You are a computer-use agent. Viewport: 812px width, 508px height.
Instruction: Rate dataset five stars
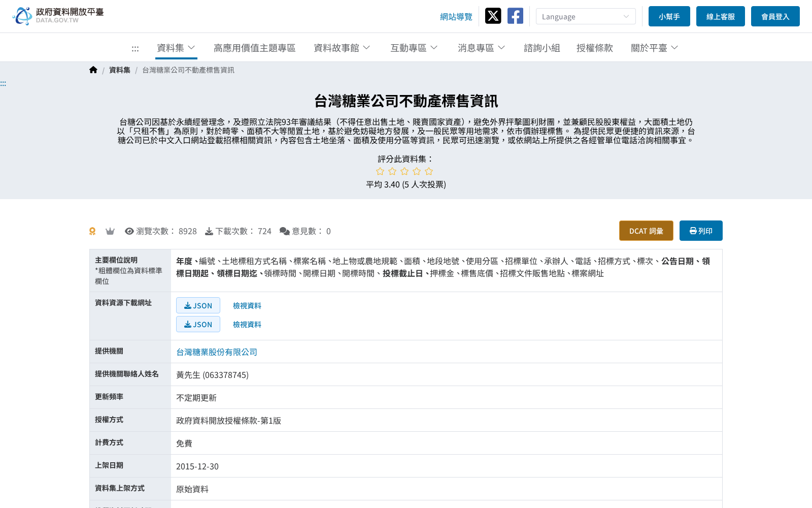(429, 171)
